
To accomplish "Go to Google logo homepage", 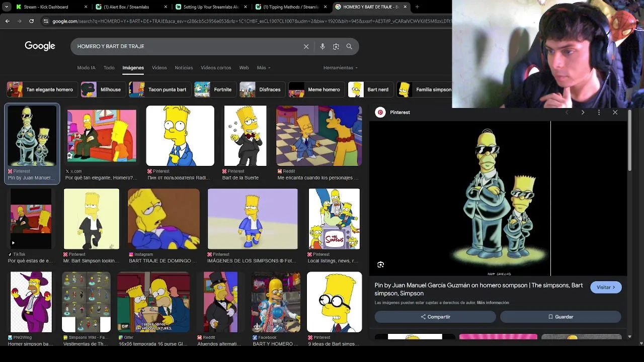I will [x=40, y=46].
